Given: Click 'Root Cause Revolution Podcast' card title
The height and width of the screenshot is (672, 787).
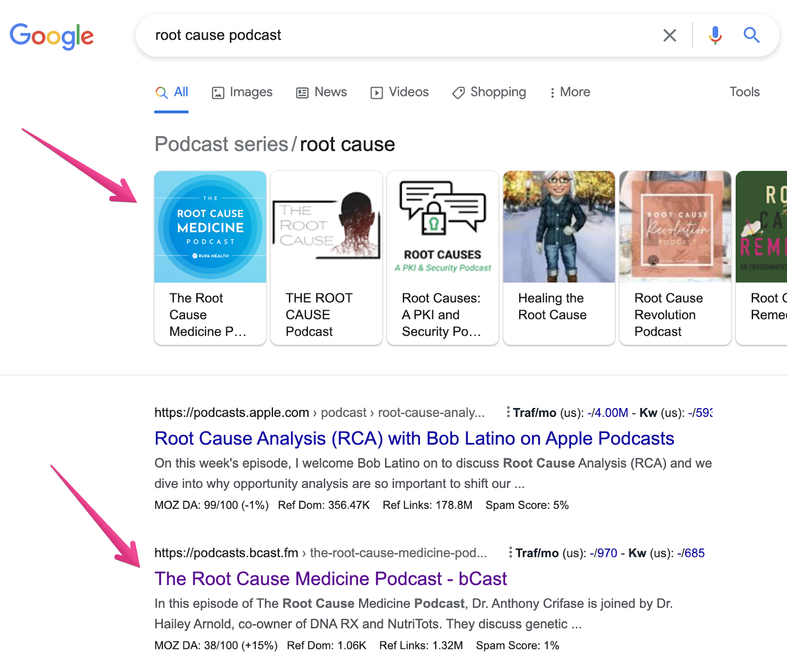Looking at the screenshot, I should 669,315.
